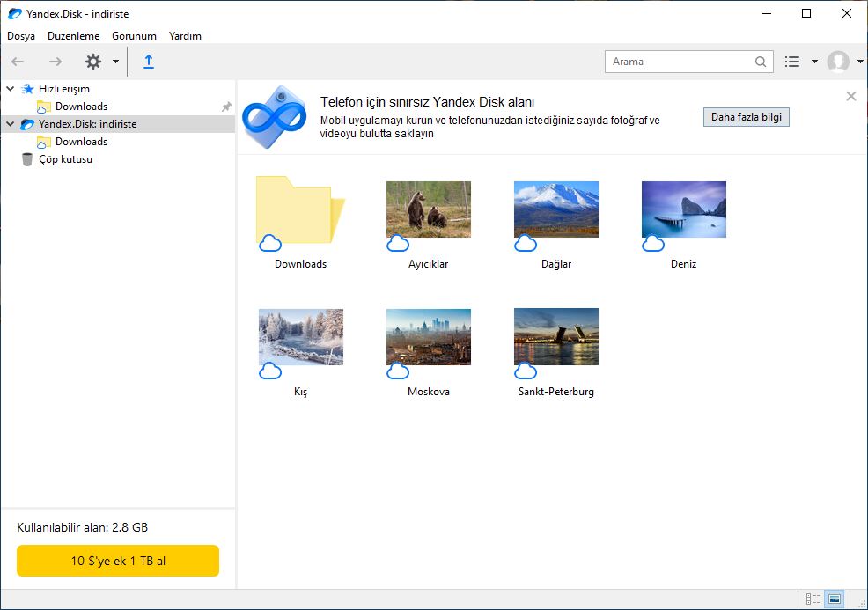Click the cloud icon on Dağlar
This screenshot has width=868, height=610.
(526, 243)
